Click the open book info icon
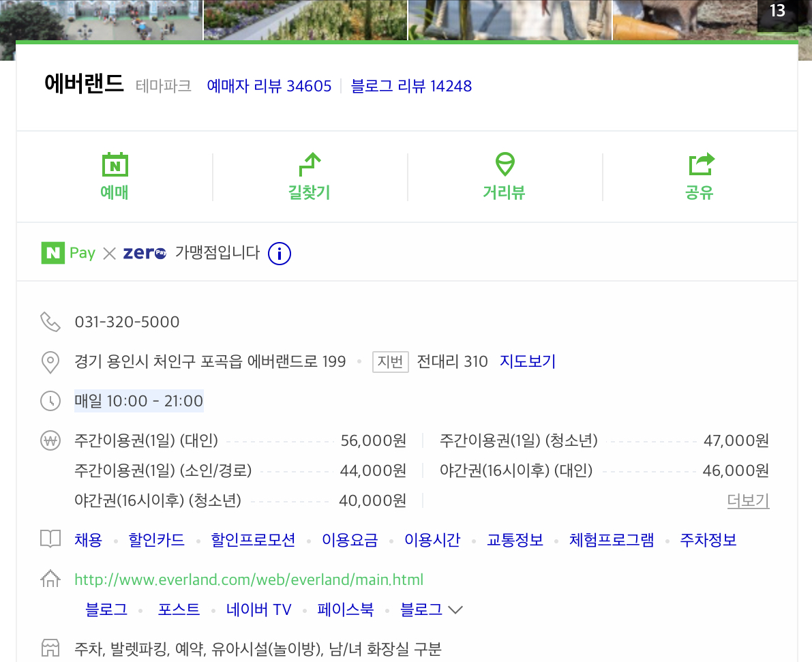The image size is (812, 662). point(50,539)
